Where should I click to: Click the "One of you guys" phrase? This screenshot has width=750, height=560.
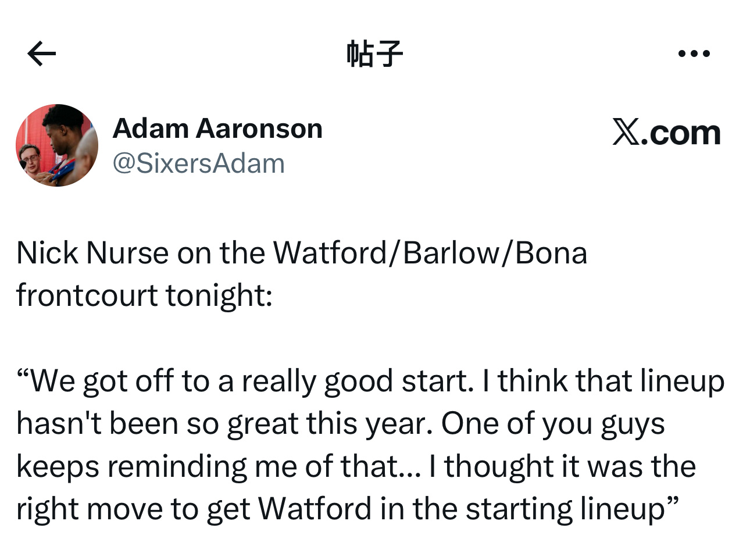552,424
